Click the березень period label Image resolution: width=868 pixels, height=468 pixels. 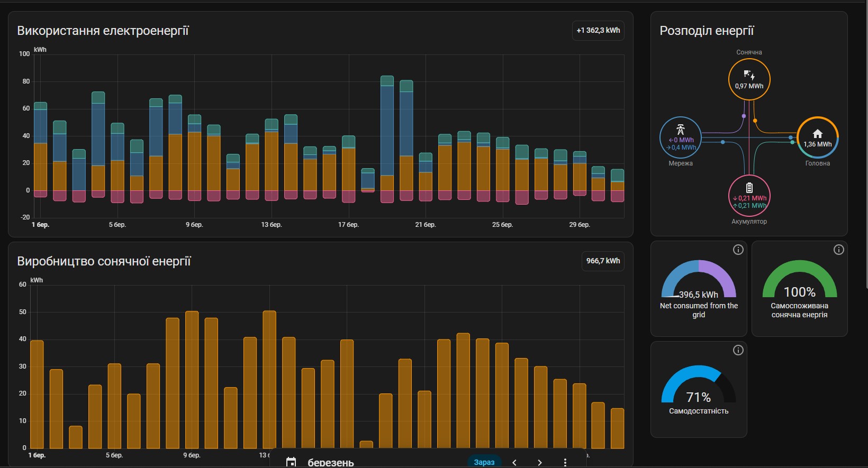point(331,463)
